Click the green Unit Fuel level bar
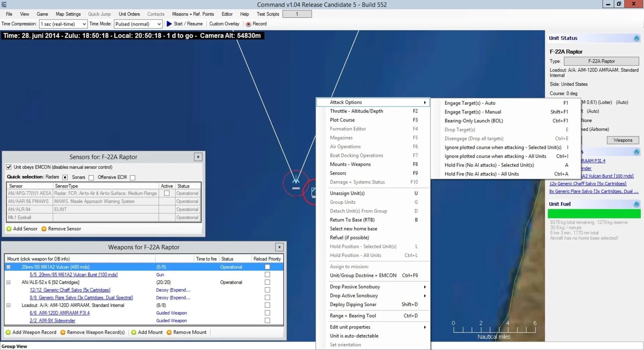 pos(594,213)
